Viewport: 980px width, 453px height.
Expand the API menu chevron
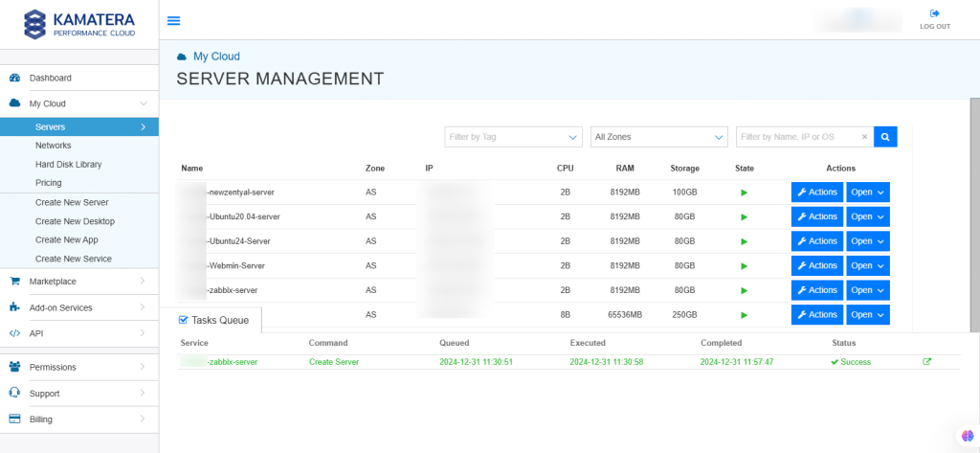pyautogui.click(x=143, y=333)
